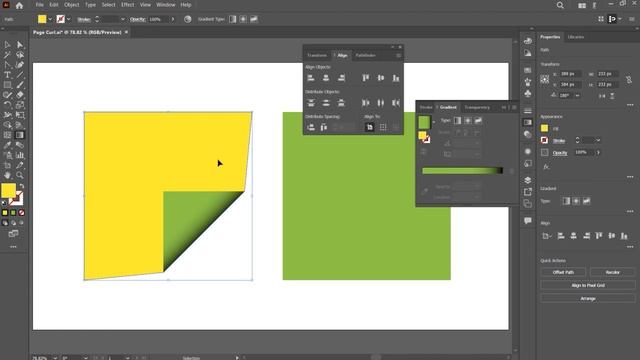This screenshot has width=640, height=360.
Task: Click the gradient slider bar in Gradient panel
Action: click(462, 171)
